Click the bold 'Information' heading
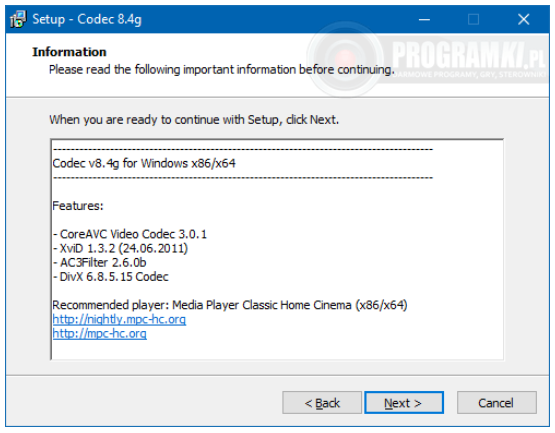The height and width of the screenshot is (433, 555). tap(69, 52)
